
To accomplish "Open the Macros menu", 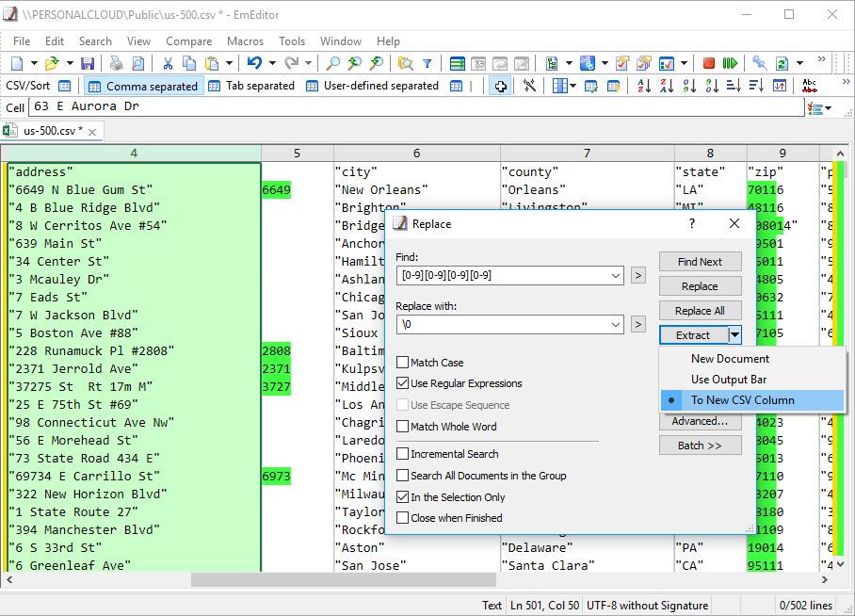I will [x=245, y=41].
